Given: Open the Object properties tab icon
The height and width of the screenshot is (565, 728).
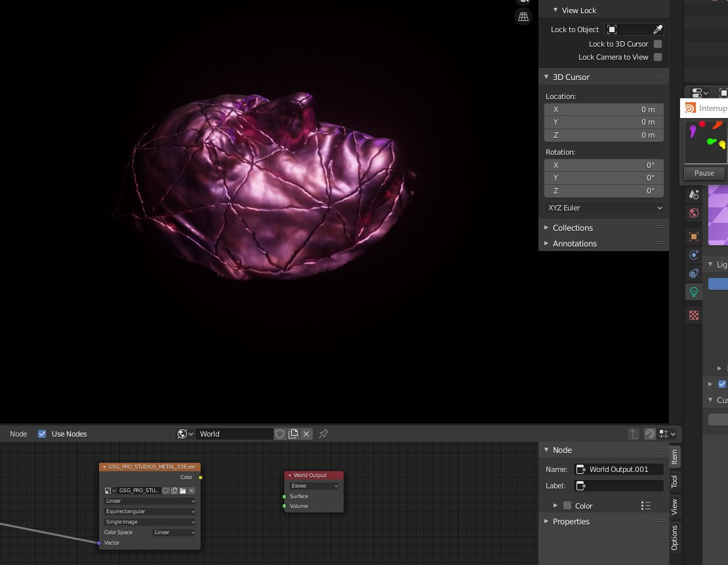Looking at the screenshot, I should pos(694,236).
